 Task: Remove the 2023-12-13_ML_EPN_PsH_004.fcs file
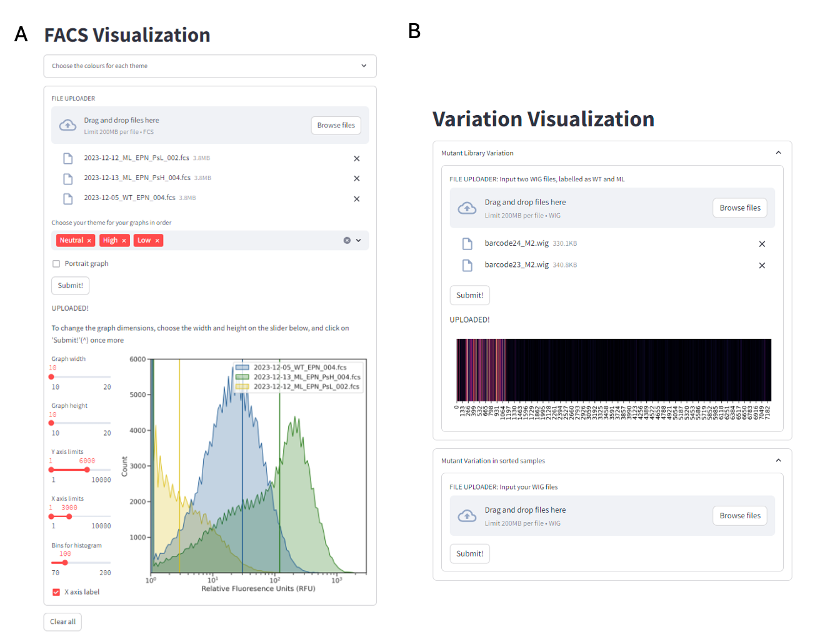coord(356,179)
